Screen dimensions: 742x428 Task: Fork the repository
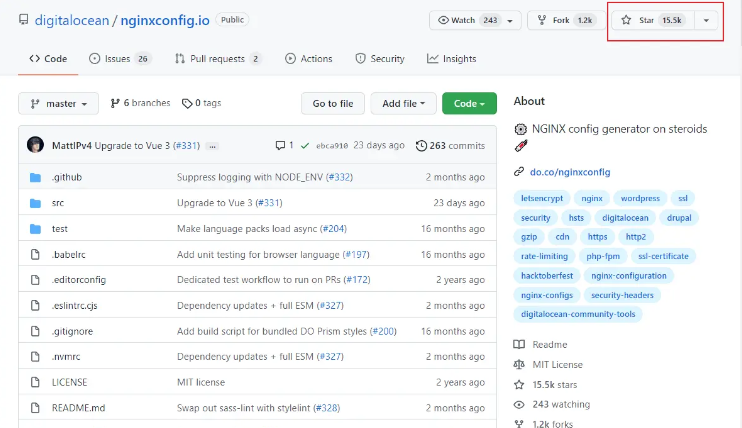tap(567, 20)
